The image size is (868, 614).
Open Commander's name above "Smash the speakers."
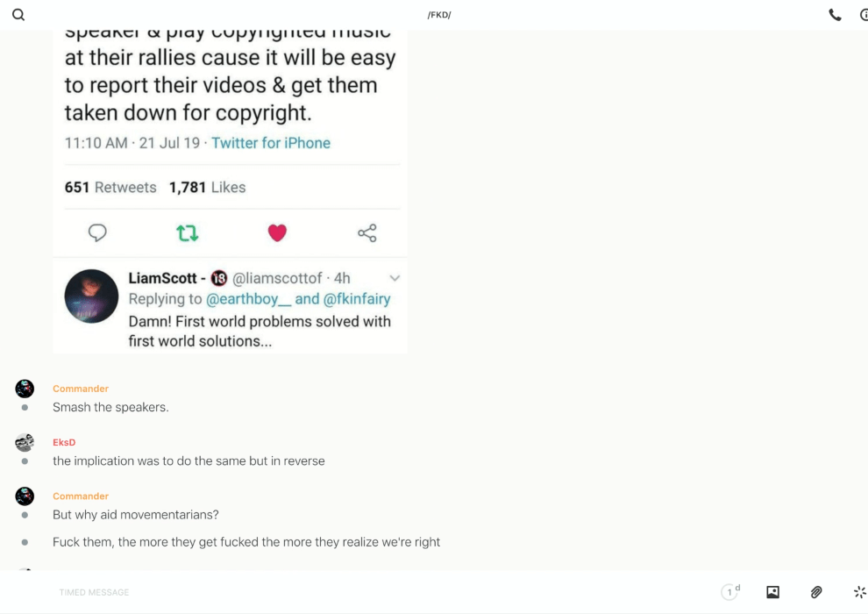(x=81, y=389)
